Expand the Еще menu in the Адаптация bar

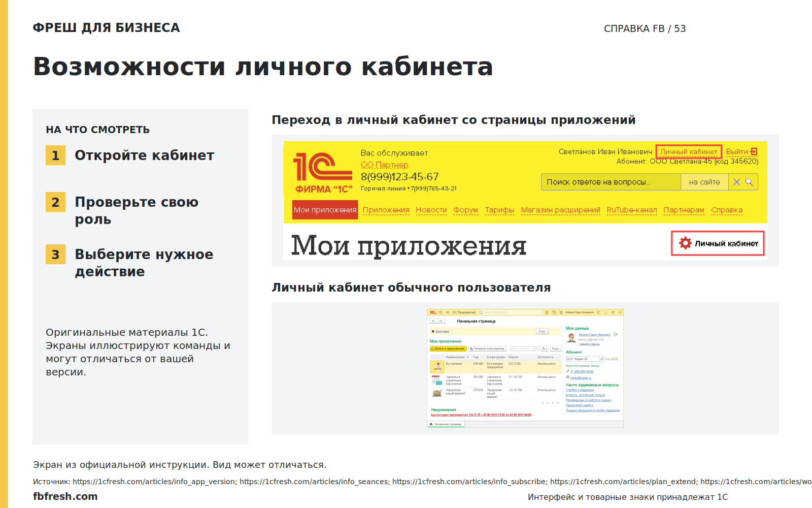pyautogui.click(x=543, y=331)
